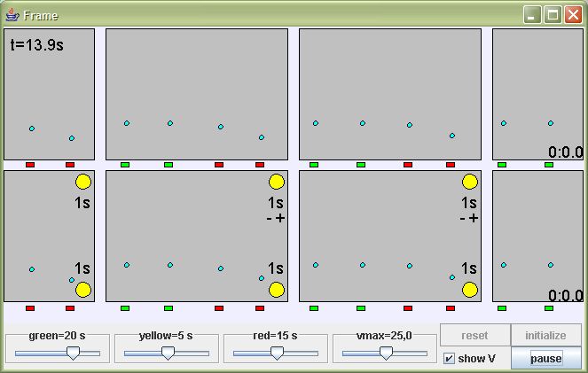Click the yellow=5 s slider handle
Screen dimensions: 588x373
point(168,353)
